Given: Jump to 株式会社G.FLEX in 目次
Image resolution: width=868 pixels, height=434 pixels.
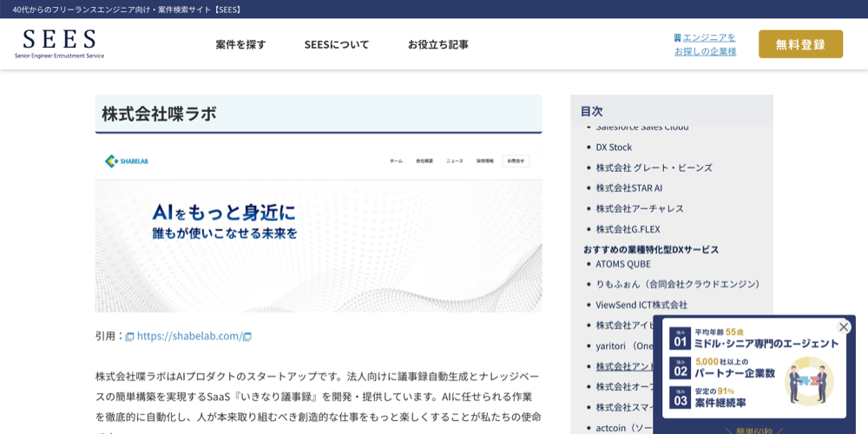Looking at the screenshot, I should click(628, 229).
